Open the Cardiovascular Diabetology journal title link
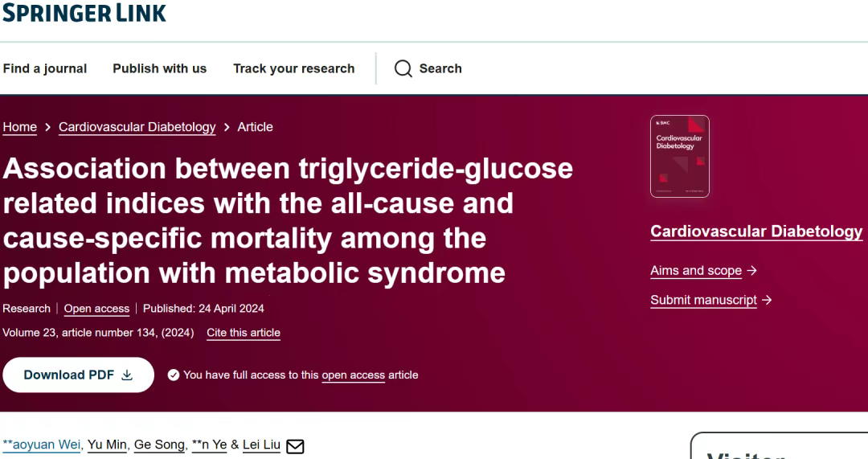Screen dimensions: 868x459 point(756,232)
